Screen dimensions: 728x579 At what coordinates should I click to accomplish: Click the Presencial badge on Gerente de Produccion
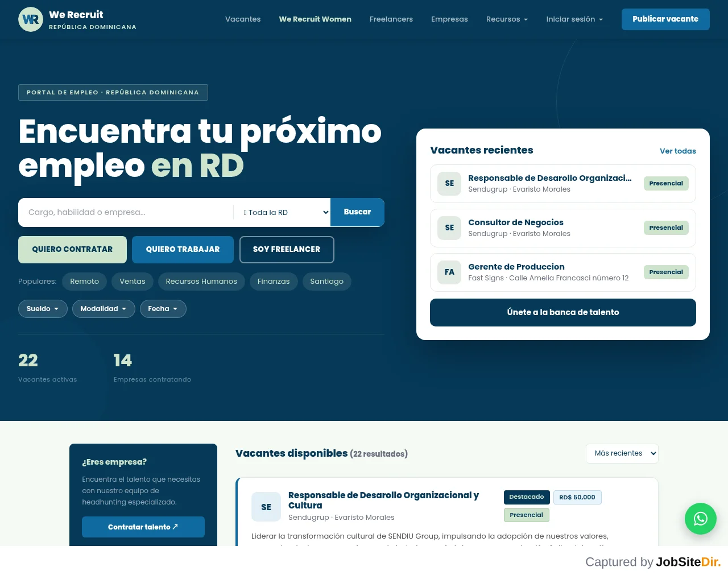[x=666, y=272]
